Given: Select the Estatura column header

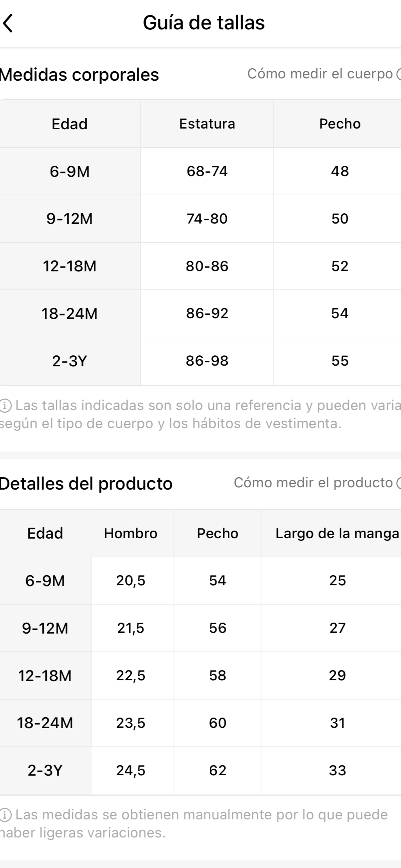Looking at the screenshot, I should pos(207,124).
